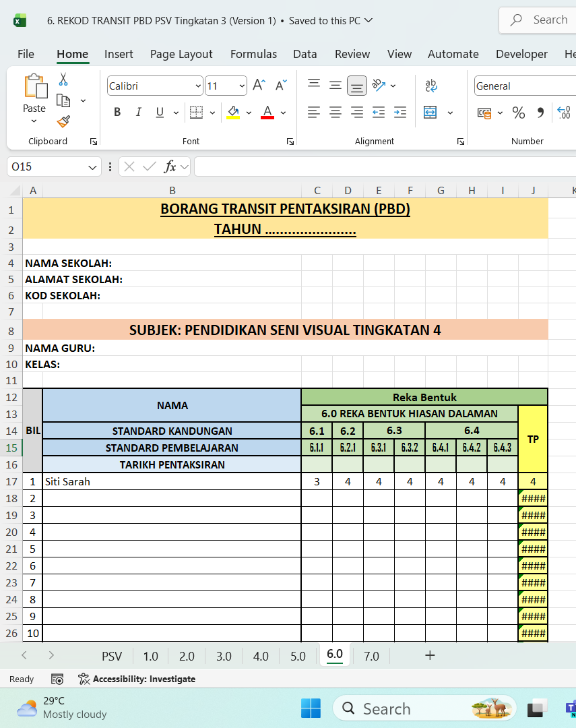The width and height of the screenshot is (576, 728).
Task: Click the Format Painter brush icon
Action: coord(63,121)
